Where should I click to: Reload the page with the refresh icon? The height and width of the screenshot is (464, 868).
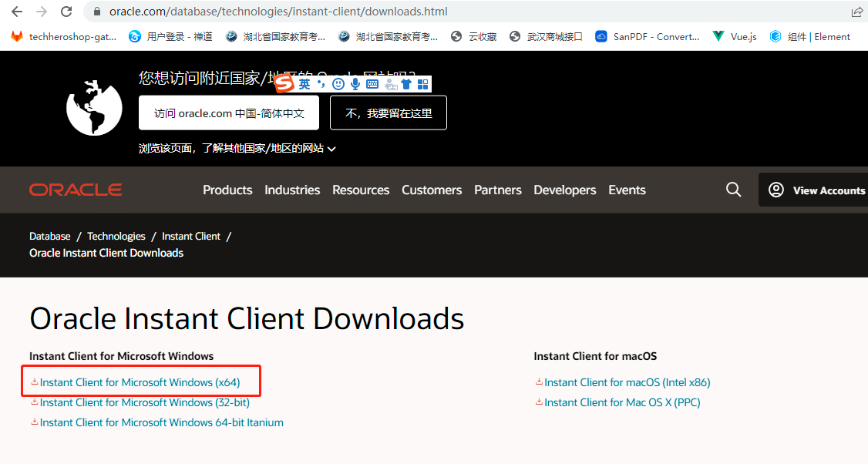click(66, 11)
